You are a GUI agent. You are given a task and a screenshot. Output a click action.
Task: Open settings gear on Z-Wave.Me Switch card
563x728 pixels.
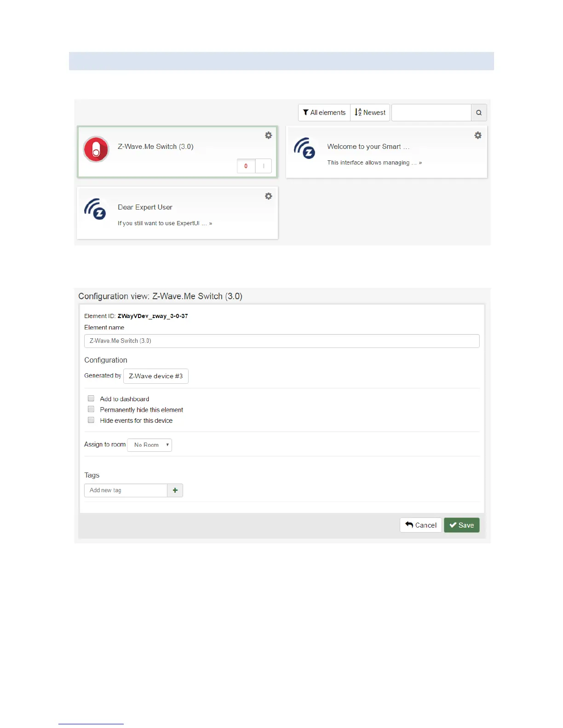(x=269, y=136)
